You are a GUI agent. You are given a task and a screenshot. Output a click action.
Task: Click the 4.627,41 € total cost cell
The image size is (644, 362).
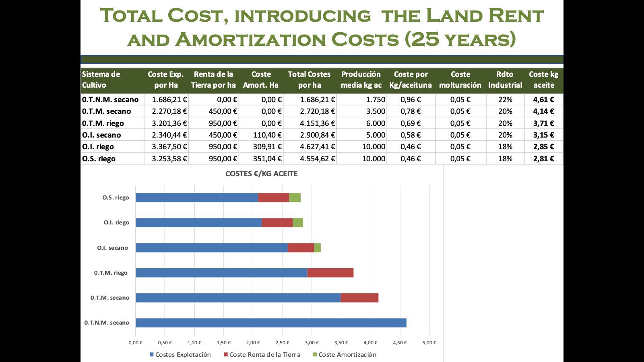[x=317, y=147]
